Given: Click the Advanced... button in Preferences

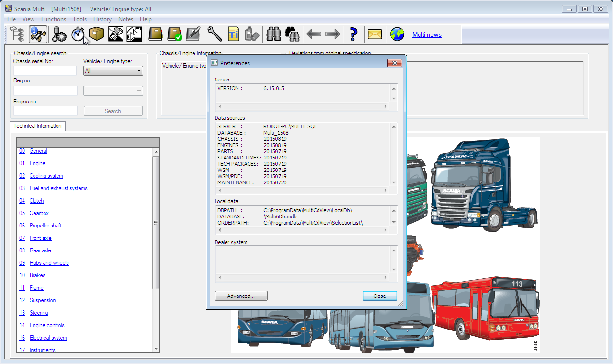Looking at the screenshot, I should pyautogui.click(x=241, y=296).
